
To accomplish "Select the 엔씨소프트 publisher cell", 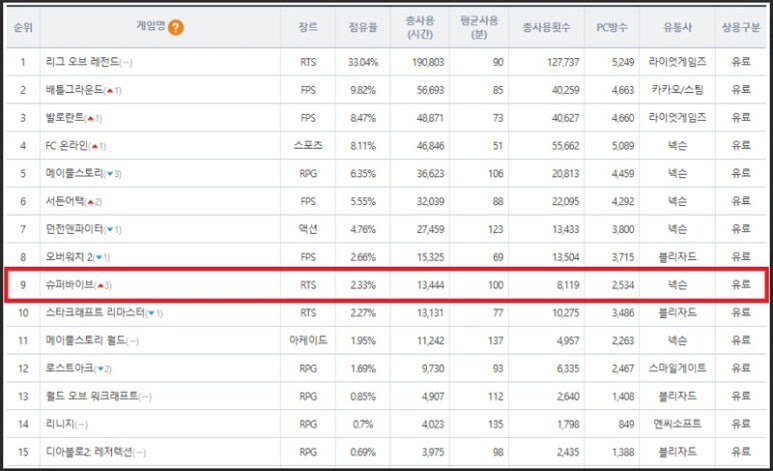I will [x=677, y=424].
